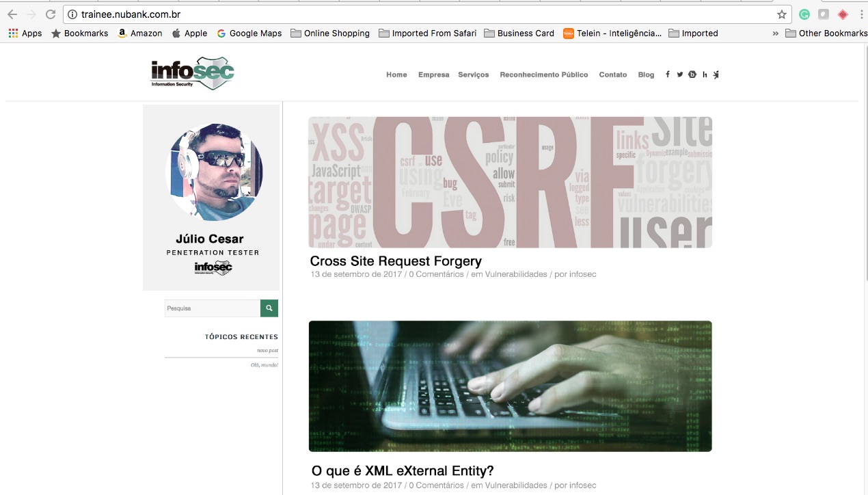Click the red diamond extension icon
This screenshot has height=495, width=868.
pyautogui.click(x=843, y=14)
